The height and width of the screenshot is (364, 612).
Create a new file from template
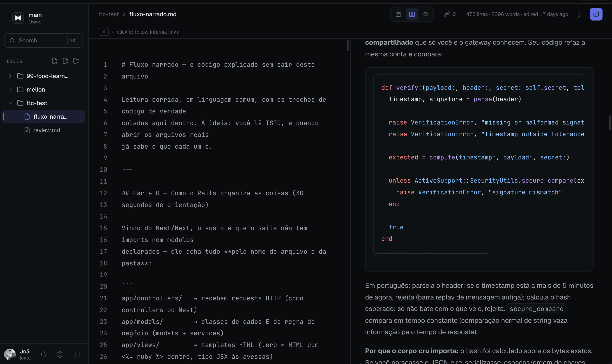coord(65,61)
